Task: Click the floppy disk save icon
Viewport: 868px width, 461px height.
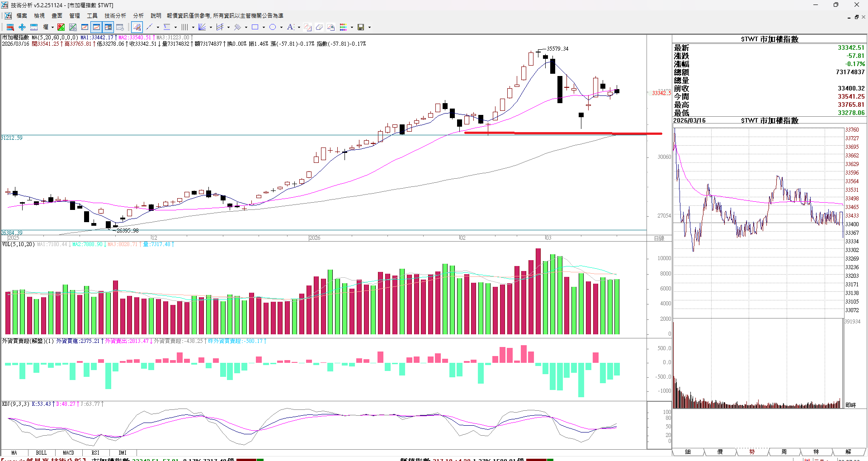Action: pyautogui.click(x=361, y=27)
